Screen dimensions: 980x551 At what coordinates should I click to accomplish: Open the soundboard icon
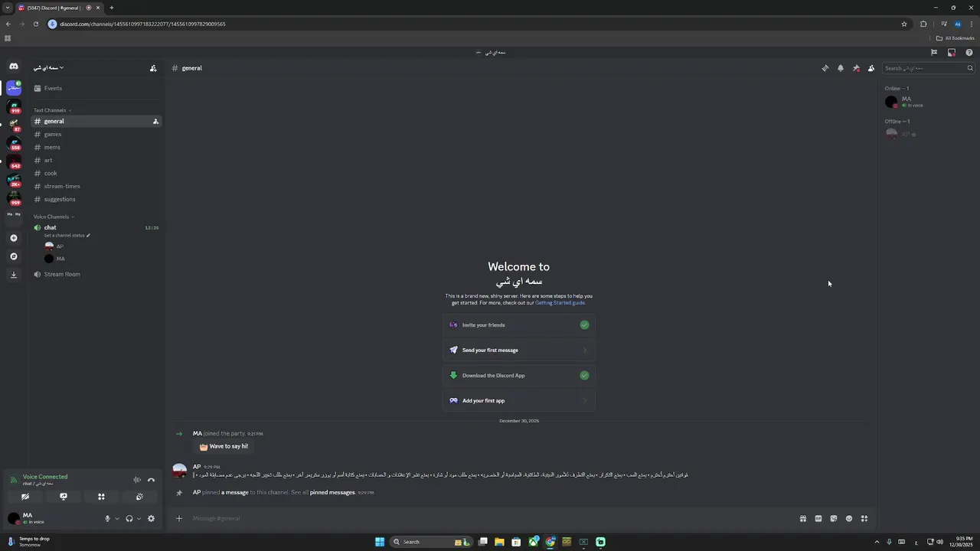pos(139,497)
